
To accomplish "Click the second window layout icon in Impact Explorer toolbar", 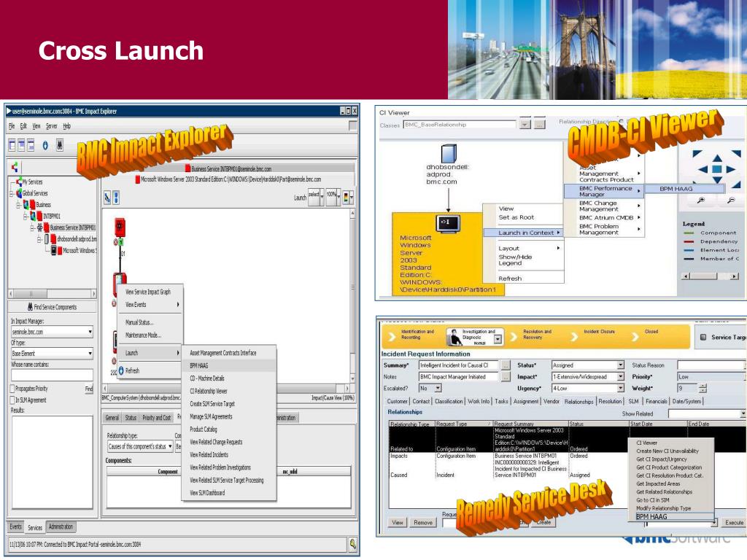I will coord(21,146).
